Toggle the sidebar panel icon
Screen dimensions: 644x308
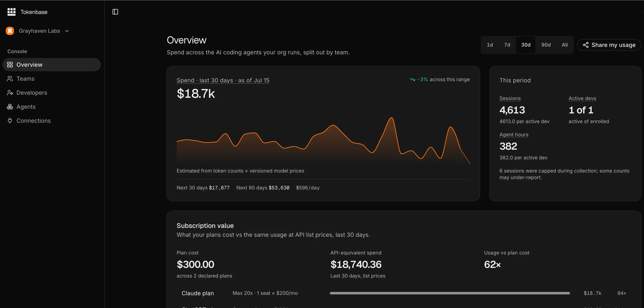click(x=115, y=12)
